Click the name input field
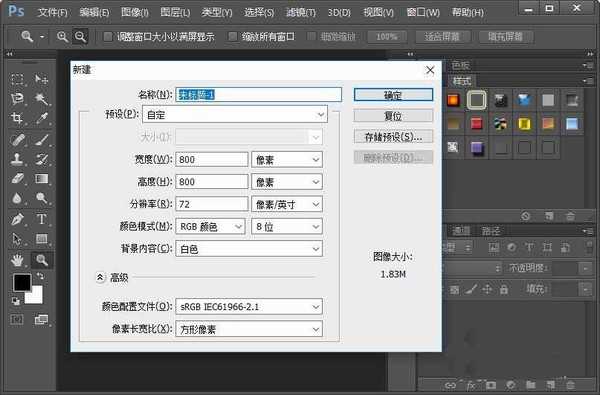This screenshot has width=600, height=395. point(259,95)
